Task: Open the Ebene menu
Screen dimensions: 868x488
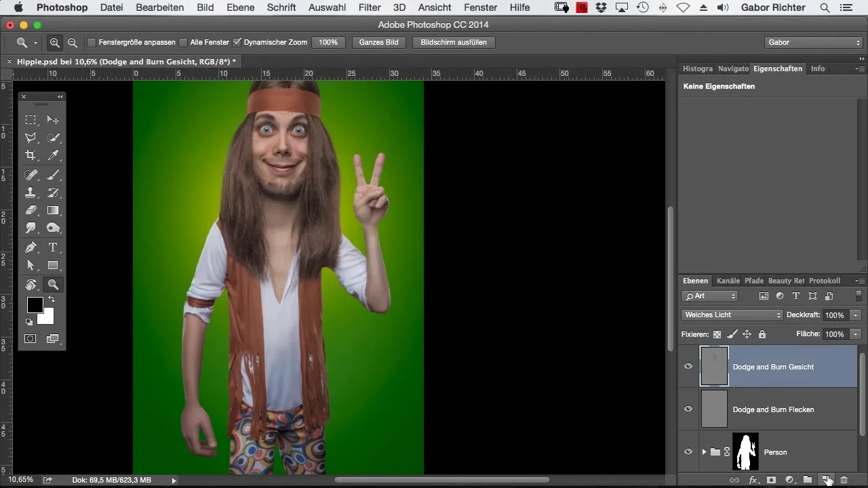Action: (x=241, y=7)
